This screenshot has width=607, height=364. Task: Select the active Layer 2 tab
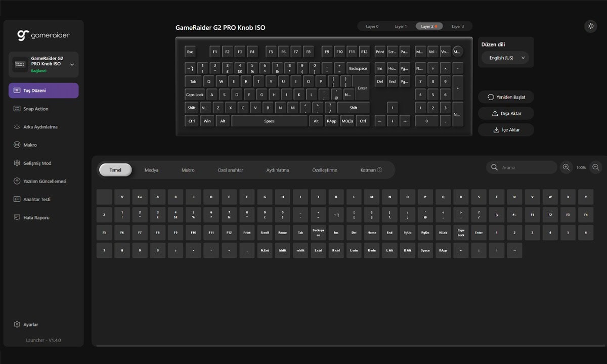click(429, 26)
